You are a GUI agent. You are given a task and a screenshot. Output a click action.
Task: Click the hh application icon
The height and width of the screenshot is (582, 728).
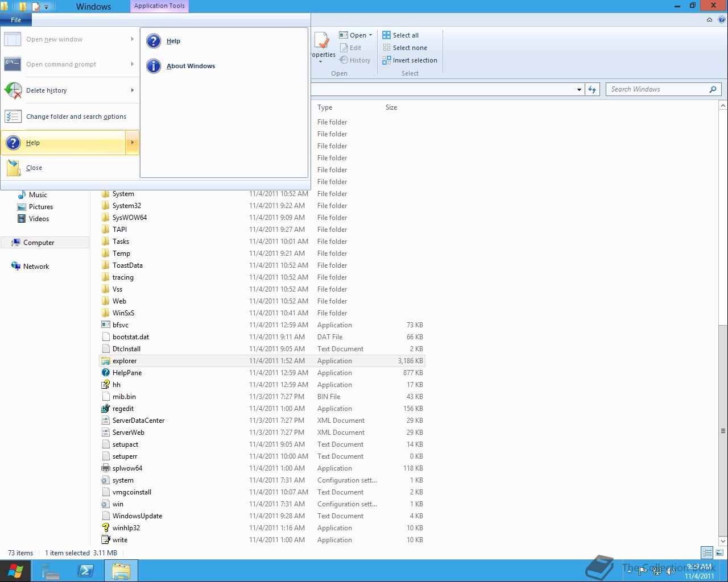[x=105, y=385]
